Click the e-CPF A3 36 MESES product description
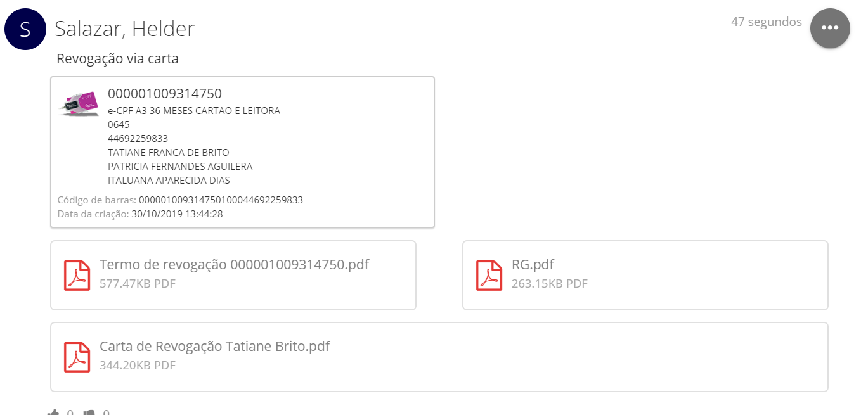This screenshot has width=868, height=415. pos(194,111)
